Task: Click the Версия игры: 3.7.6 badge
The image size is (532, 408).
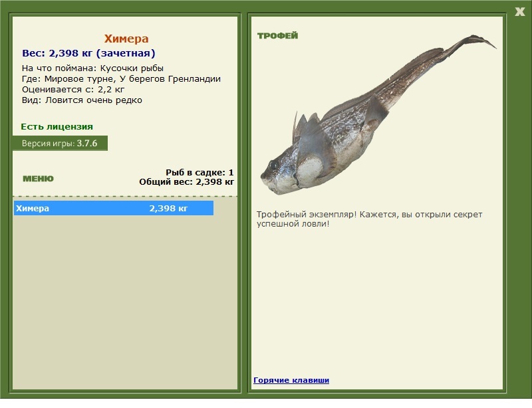Action: point(60,143)
